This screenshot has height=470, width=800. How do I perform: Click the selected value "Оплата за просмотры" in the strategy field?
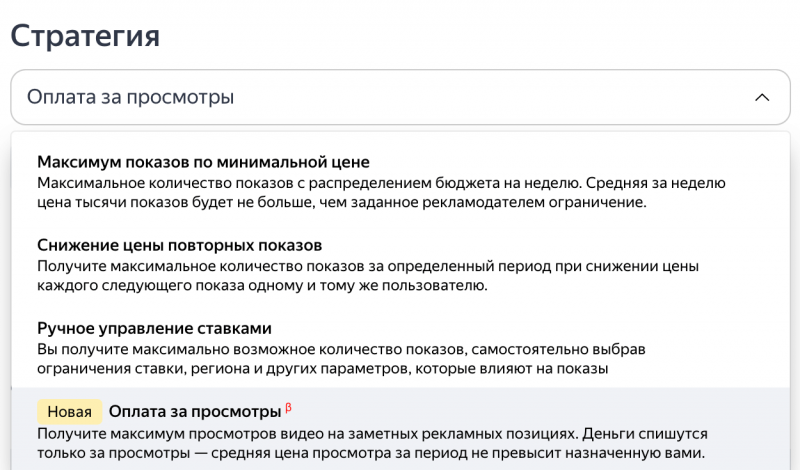click(x=130, y=97)
